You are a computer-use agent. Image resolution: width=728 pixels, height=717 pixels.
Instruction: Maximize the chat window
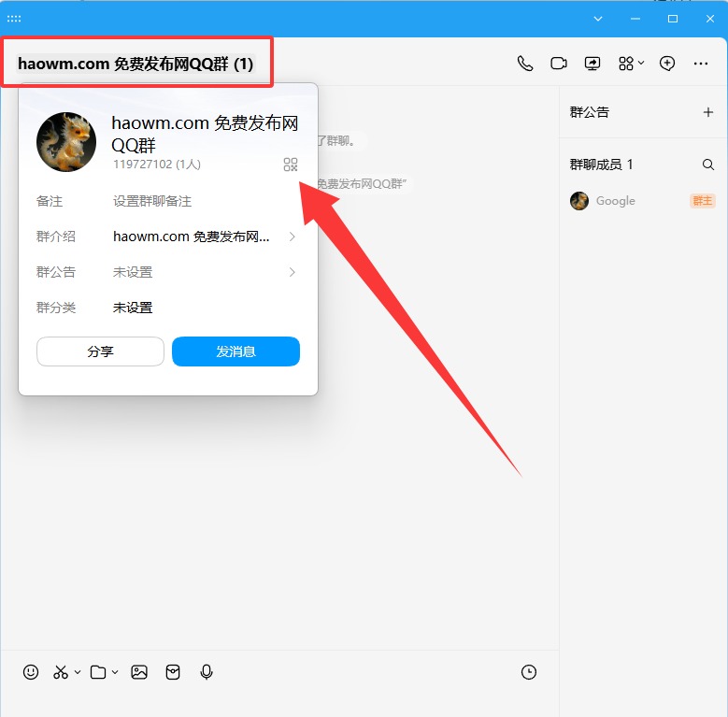(x=673, y=19)
